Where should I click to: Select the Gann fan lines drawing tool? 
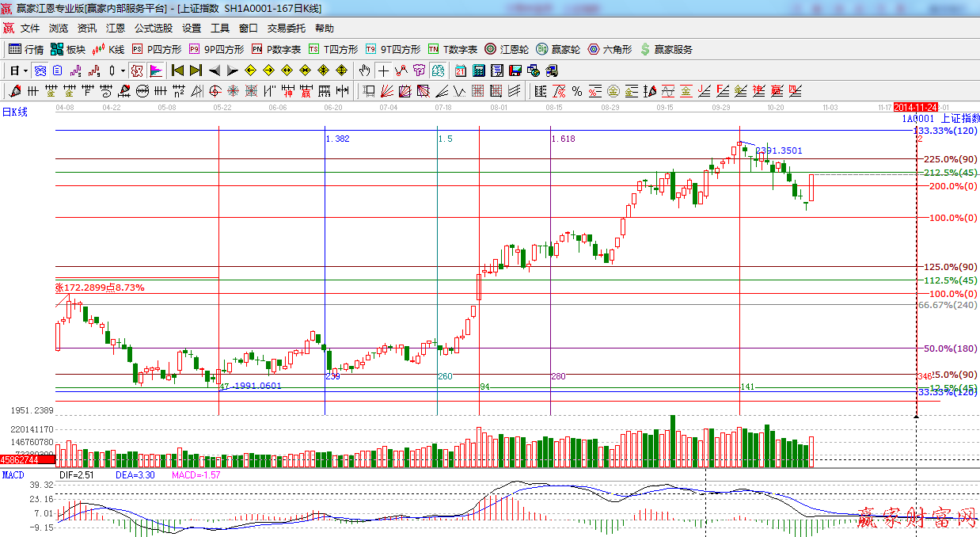click(x=387, y=91)
